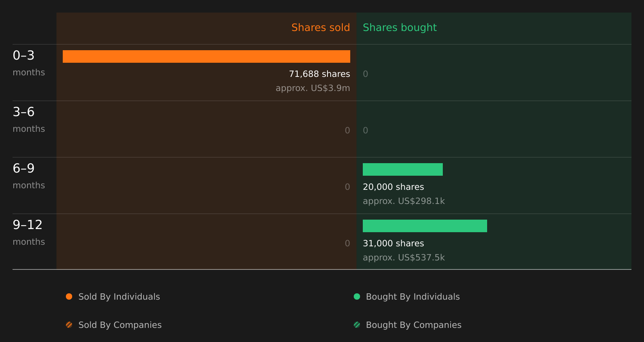This screenshot has width=644, height=342.
Task: Click the "0–3" period label
Action: pos(24,55)
